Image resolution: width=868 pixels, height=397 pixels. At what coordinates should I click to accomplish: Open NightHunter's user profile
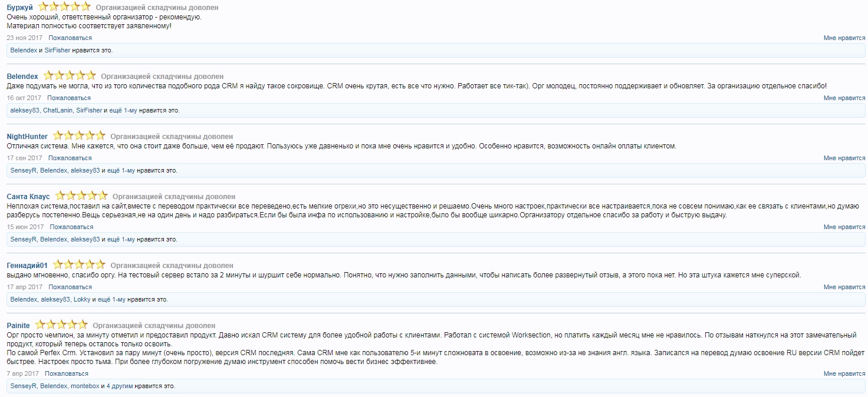pyautogui.click(x=27, y=137)
